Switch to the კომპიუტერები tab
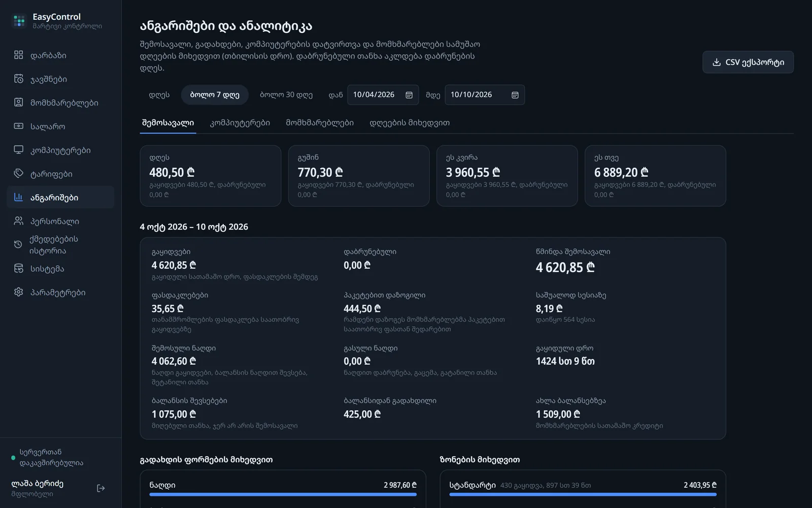This screenshot has width=812, height=508. (240, 123)
